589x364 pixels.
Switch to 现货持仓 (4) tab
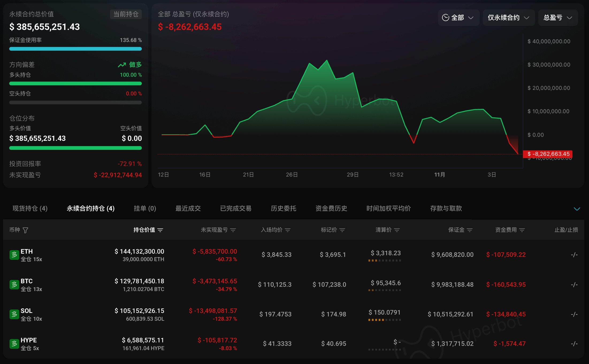tap(30, 208)
